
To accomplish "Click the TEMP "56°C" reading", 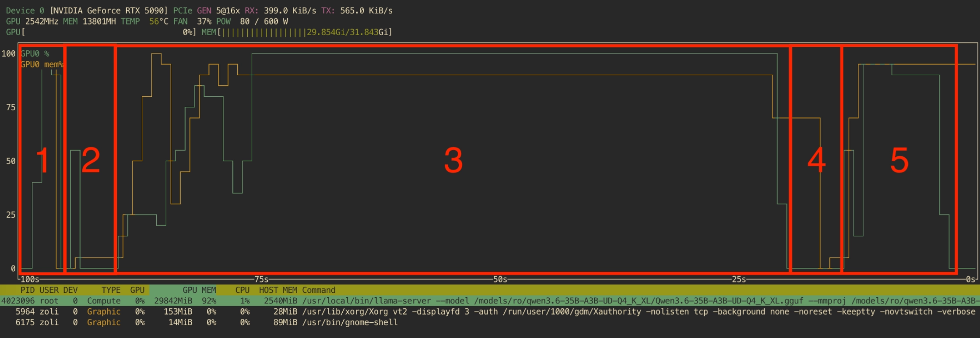I will click(158, 21).
